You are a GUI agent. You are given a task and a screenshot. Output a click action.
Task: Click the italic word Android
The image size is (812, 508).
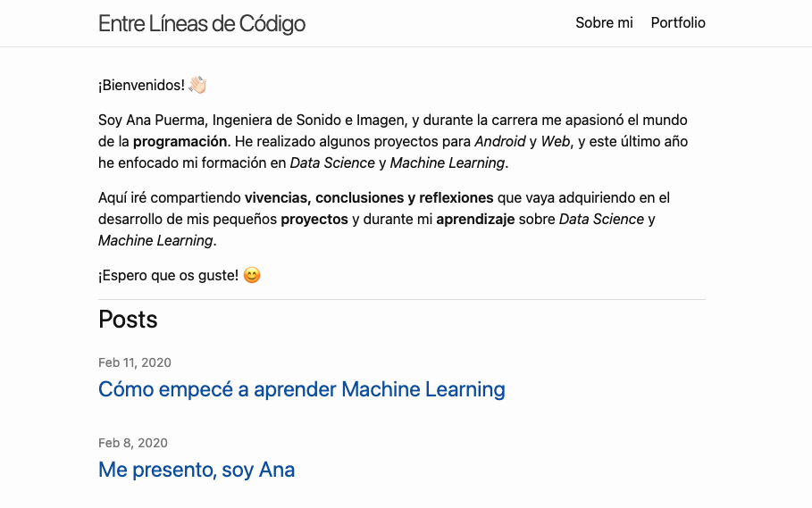[499, 141]
